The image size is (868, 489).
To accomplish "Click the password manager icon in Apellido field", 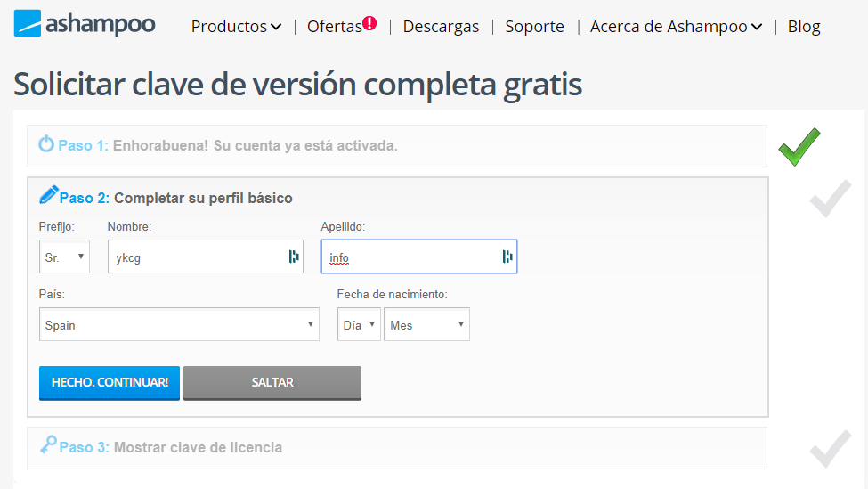I will (507, 257).
